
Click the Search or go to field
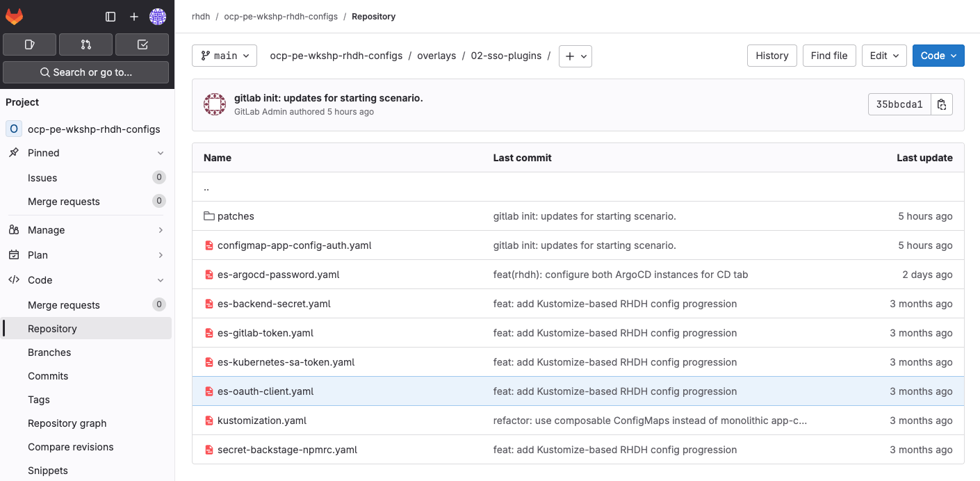coord(86,72)
